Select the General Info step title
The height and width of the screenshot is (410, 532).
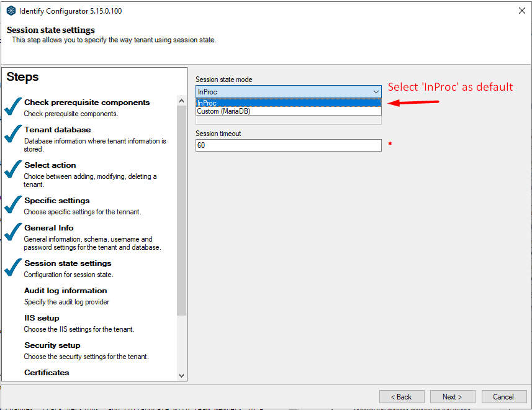49,228
